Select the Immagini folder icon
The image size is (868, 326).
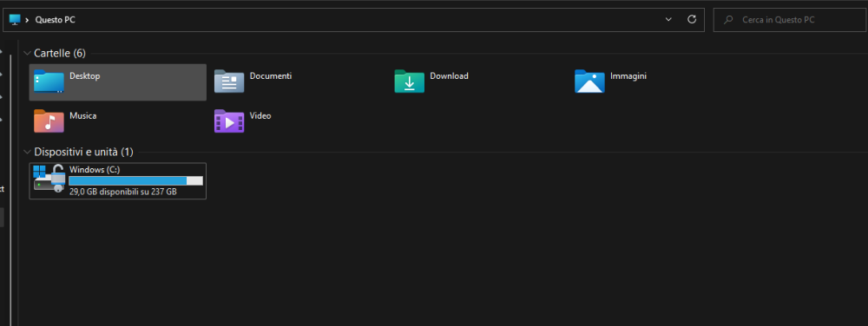[x=589, y=81]
